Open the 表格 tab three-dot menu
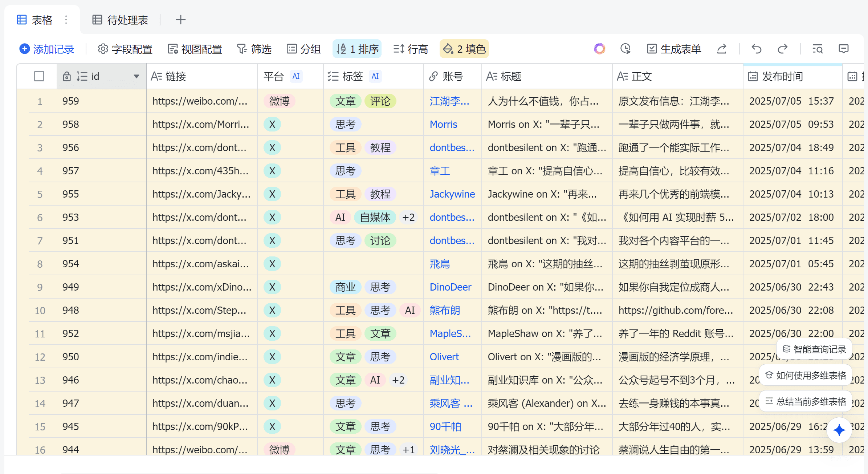 click(66, 20)
